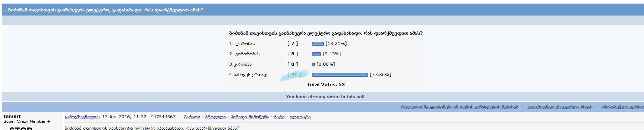This screenshot has height=130, width=644.
Task: Click the 0.00% poll result bar
Action: pos(313,64)
